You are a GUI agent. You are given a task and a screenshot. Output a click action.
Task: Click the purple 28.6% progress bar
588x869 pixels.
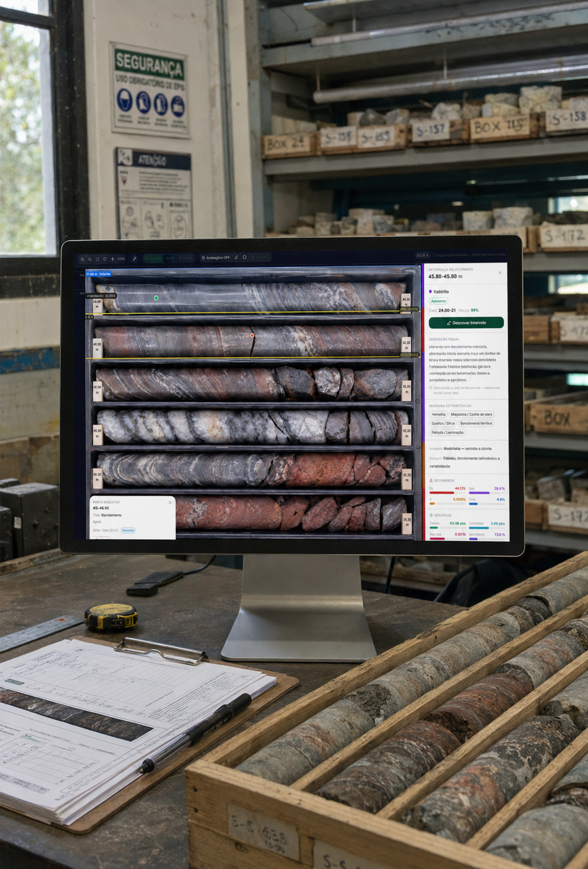click(479, 493)
